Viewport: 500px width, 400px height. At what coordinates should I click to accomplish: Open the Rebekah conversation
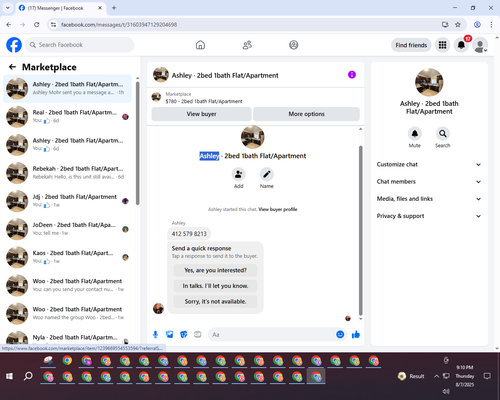tap(68, 173)
